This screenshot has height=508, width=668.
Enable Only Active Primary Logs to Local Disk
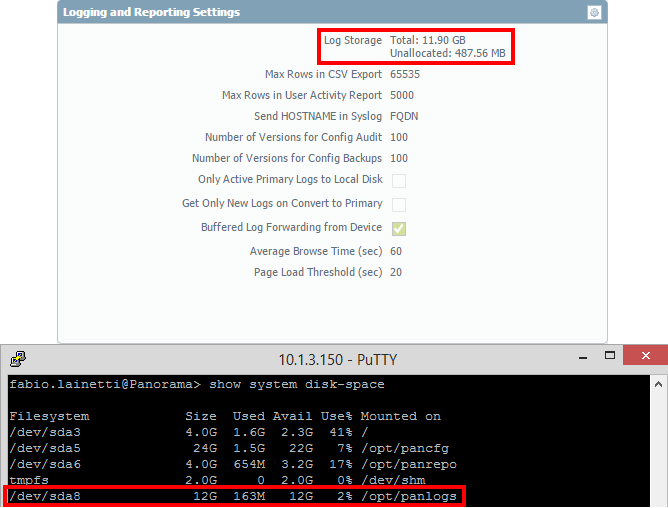(x=399, y=181)
